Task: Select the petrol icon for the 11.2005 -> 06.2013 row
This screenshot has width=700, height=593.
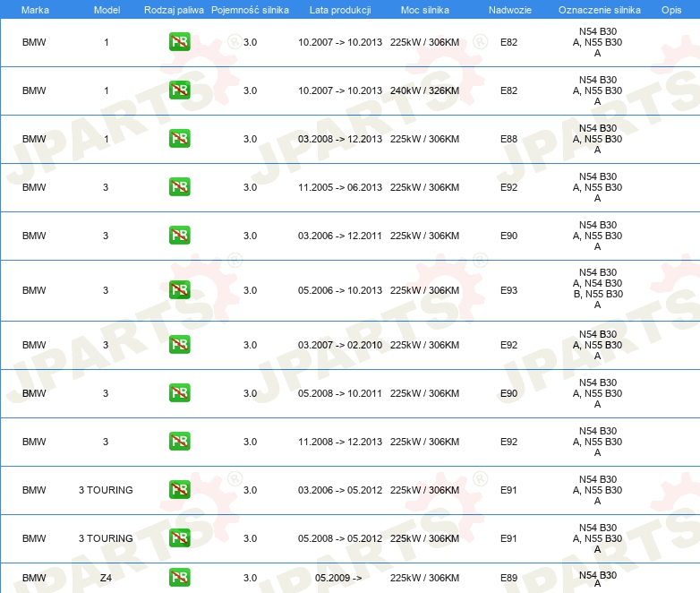Action: click(179, 187)
